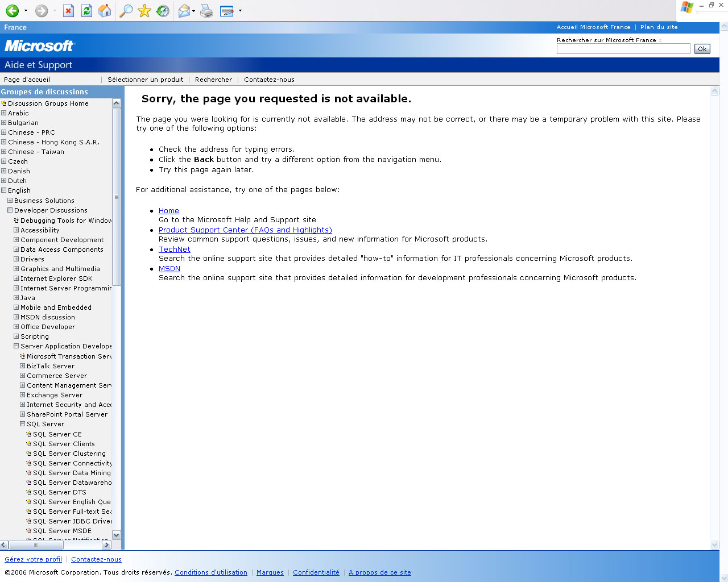This screenshot has height=582, width=728.
Task: Expand the Czech tree node
Action: pos(3,161)
